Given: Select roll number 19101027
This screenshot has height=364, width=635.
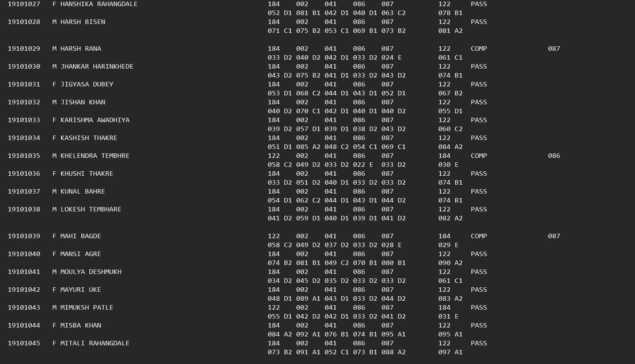Looking at the screenshot, I should pyautogui.click(x=24, y=4).
